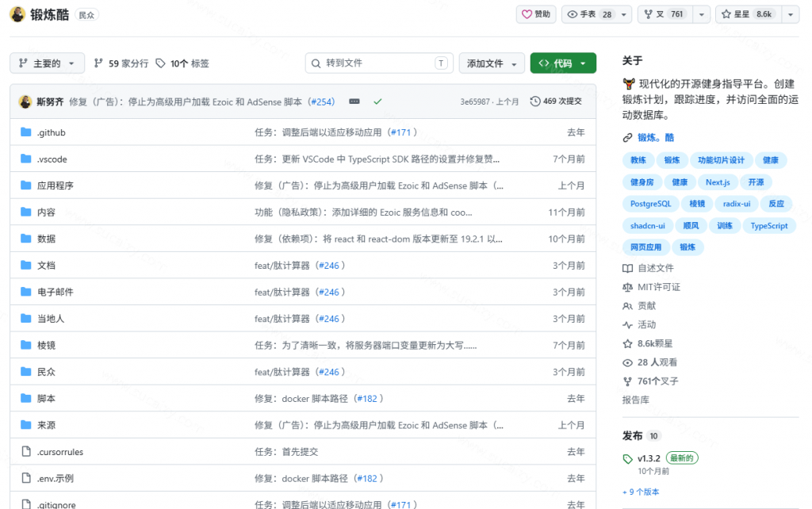Select the Next.js topic tag
This screenshot has width=812, height=509.
coord(718,182)
